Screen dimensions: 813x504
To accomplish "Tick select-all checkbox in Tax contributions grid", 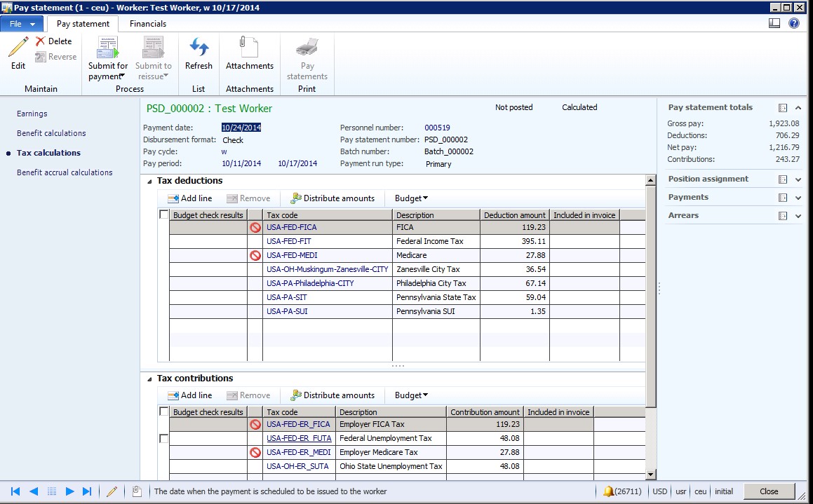I will tap(164, 411).
